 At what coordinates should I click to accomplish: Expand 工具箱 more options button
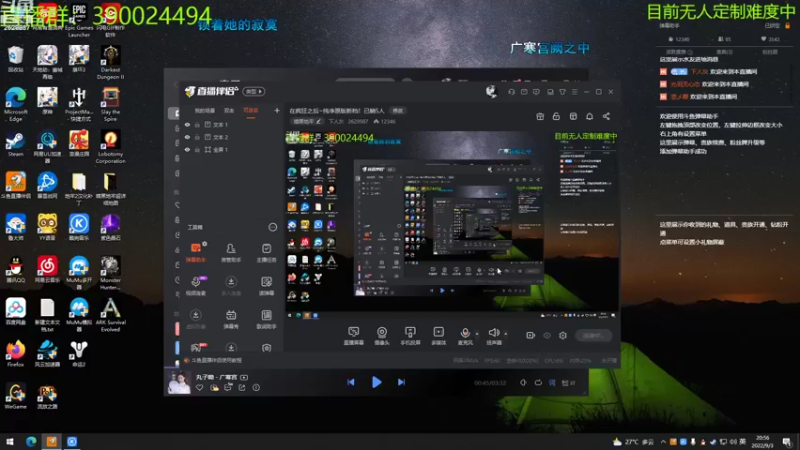pos(273,227)
